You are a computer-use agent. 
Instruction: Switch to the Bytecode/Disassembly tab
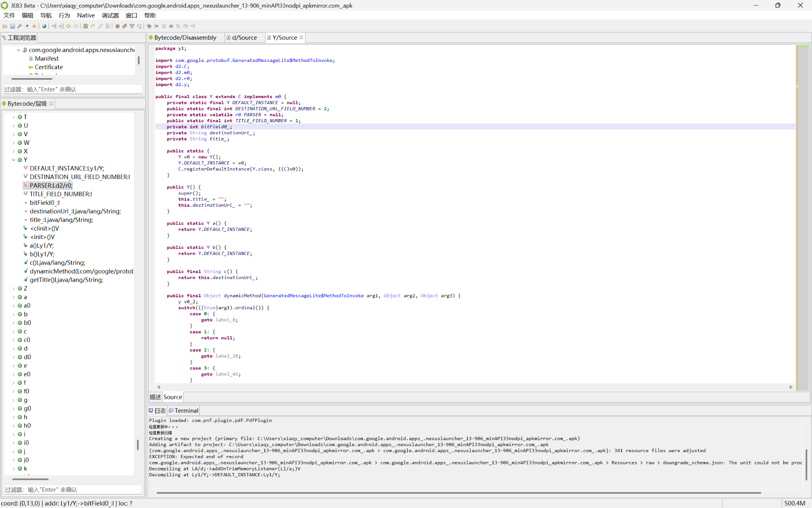pyautogui.click(x=185, y=38)
